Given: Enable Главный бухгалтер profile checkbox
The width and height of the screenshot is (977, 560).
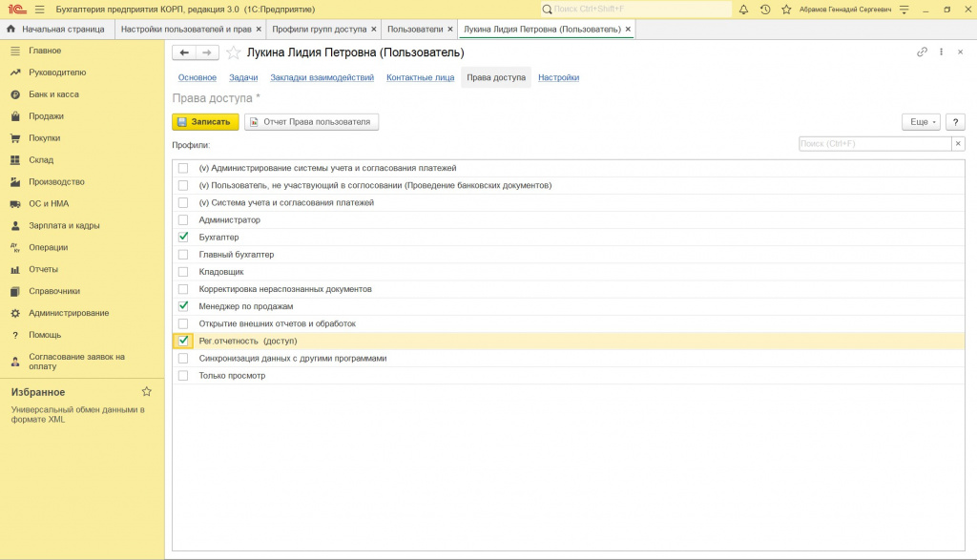Looking at the screenshot, I should [x=182, y=254].
